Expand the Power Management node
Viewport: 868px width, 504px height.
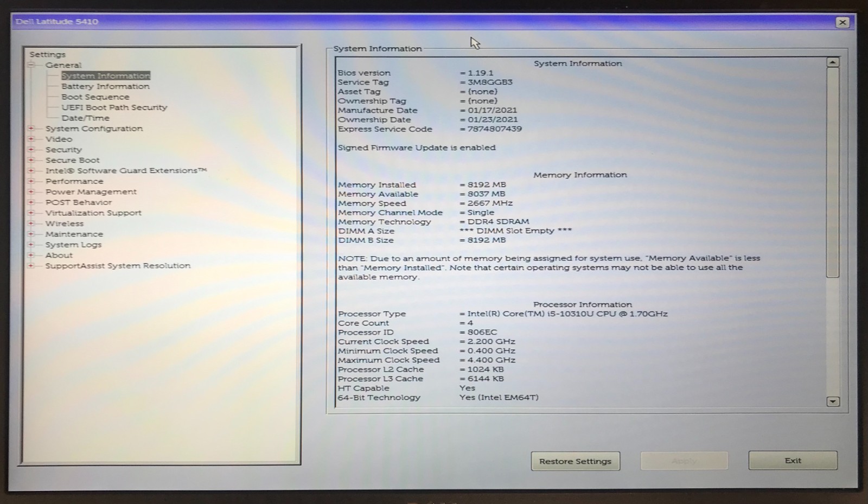point(31,192)
